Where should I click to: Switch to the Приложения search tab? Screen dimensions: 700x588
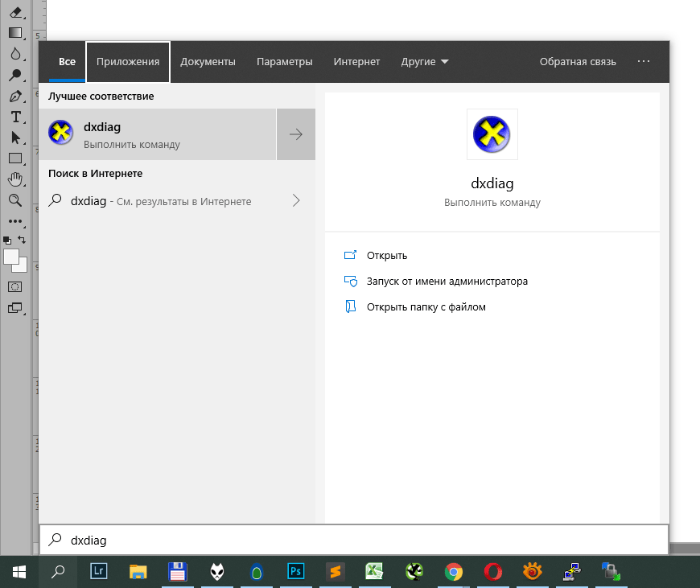[x=128, y=62]
